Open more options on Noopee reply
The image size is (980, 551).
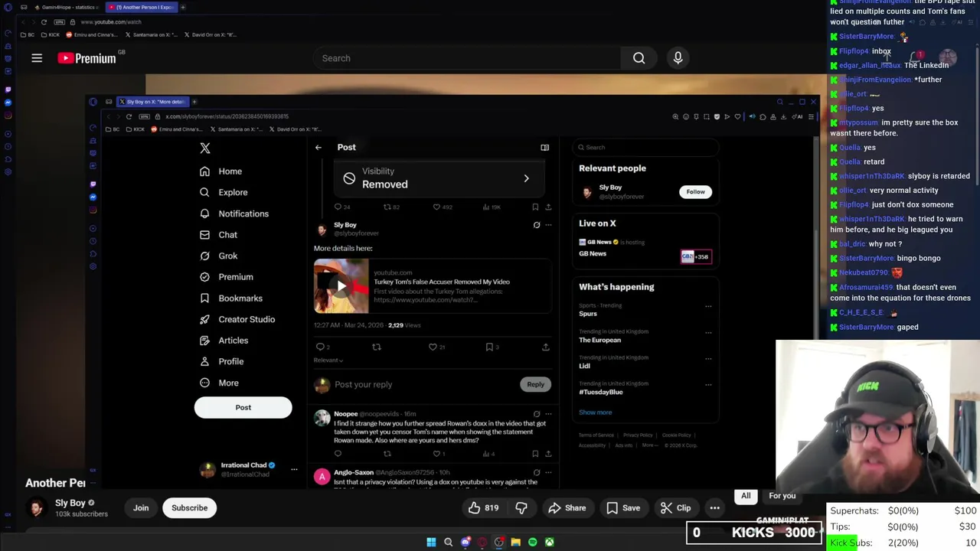548,414
